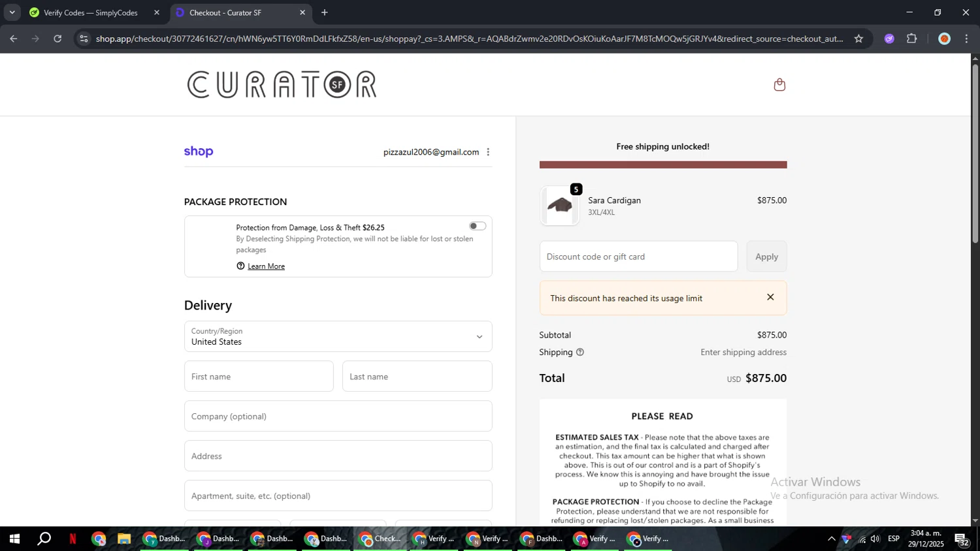Close the Verify Codes — SimplyCodes tab
This screenshot has height=551, width=980.
157,12
